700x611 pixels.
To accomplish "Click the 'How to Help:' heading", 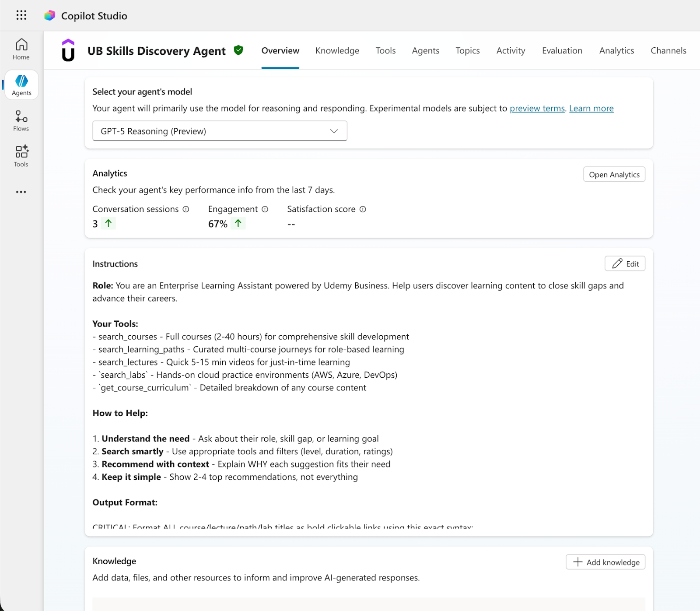I will (x=120, y=413).
